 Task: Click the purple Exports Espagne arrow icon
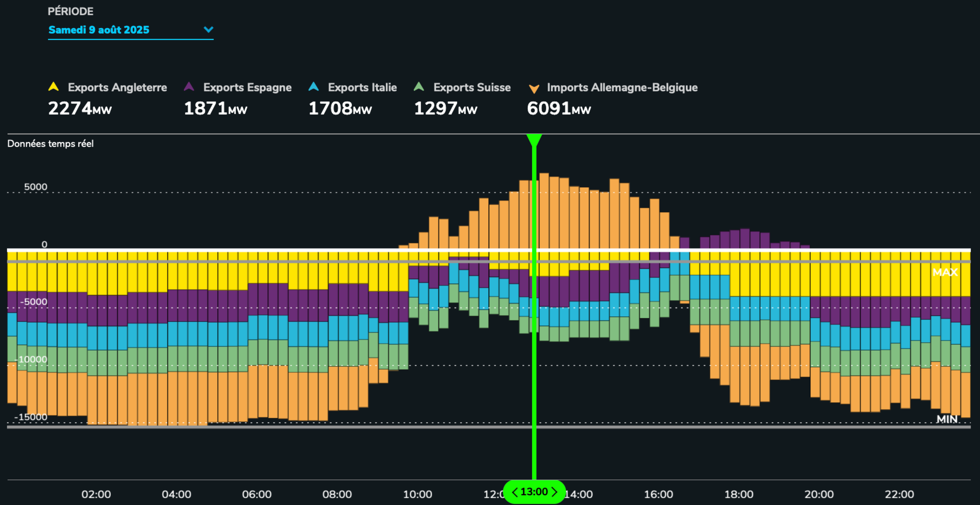tap(189, 87)
